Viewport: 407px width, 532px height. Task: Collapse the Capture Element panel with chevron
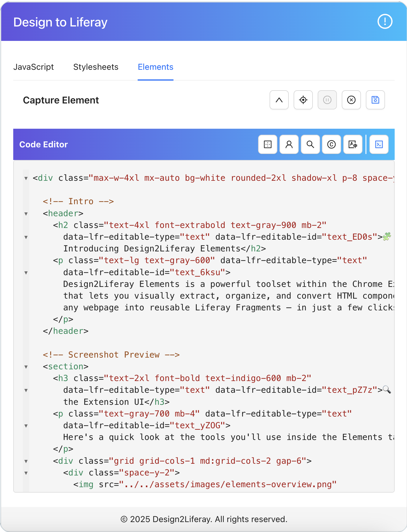coord(279,100)
